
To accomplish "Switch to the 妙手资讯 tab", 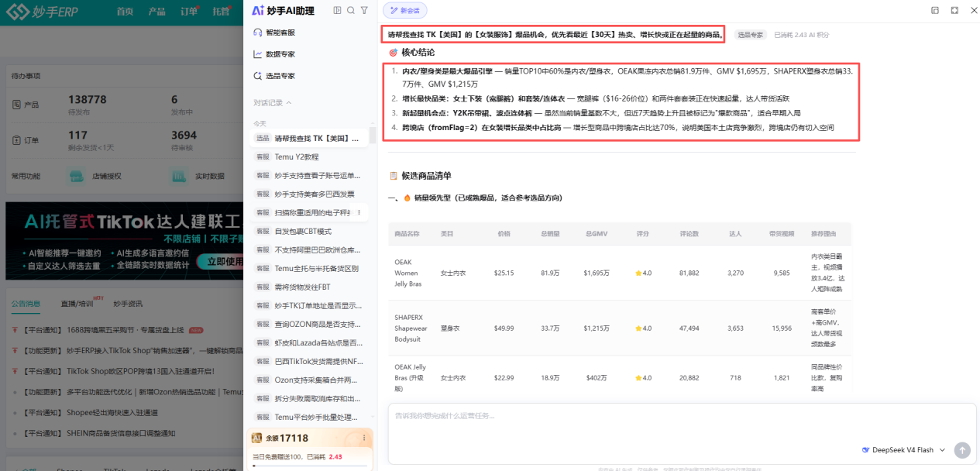I will point(128,304).
